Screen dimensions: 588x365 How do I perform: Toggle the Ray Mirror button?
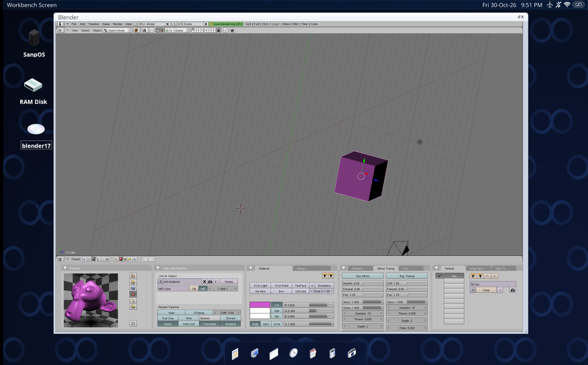(362, 276)
